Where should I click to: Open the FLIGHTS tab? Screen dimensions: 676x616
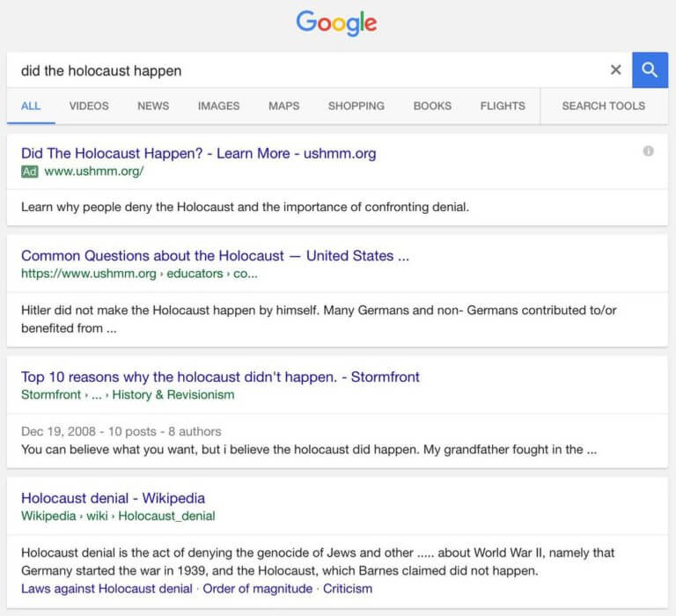click(503, 106)
